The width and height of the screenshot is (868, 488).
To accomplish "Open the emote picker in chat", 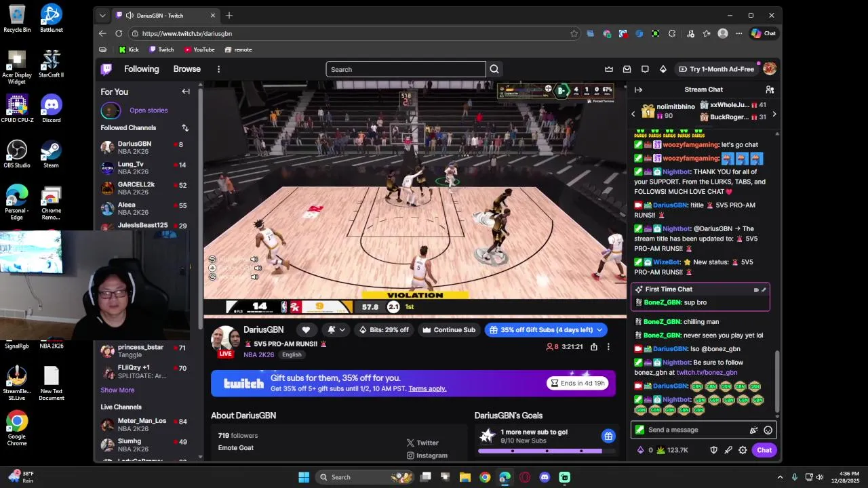I will coord(768,430).
